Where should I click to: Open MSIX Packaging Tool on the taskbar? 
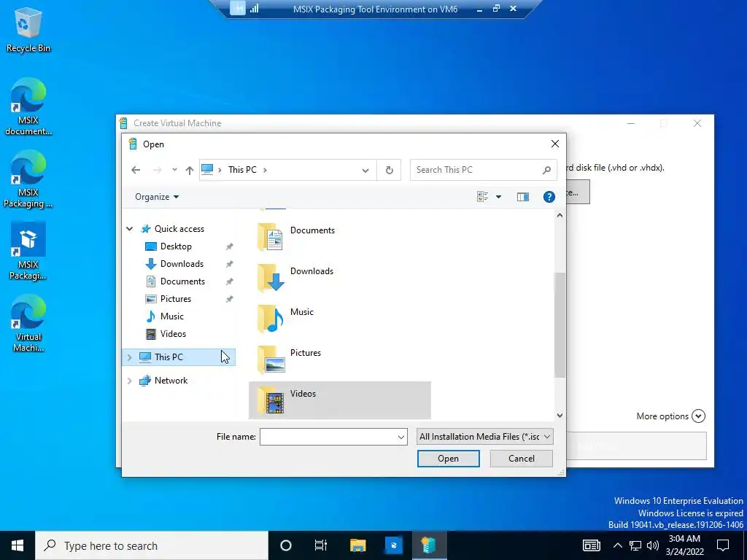[393, 545]
